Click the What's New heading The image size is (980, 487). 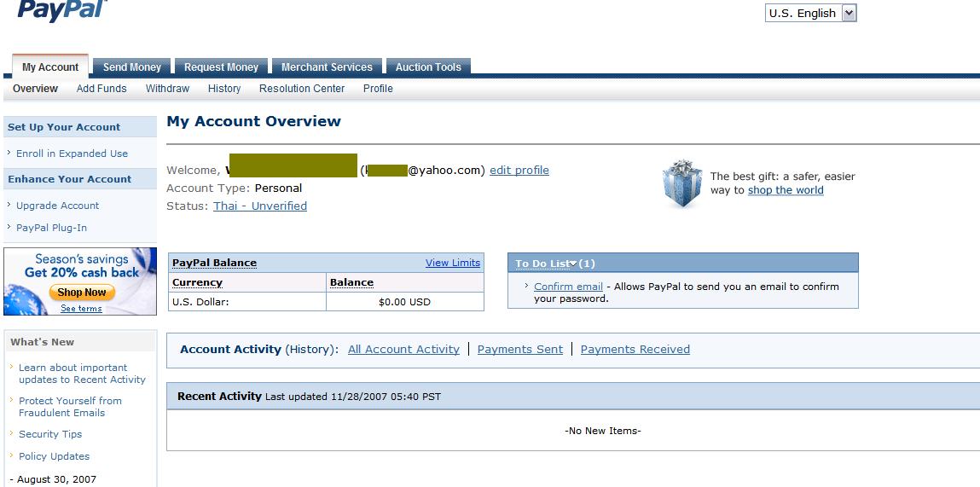[42, 342]
